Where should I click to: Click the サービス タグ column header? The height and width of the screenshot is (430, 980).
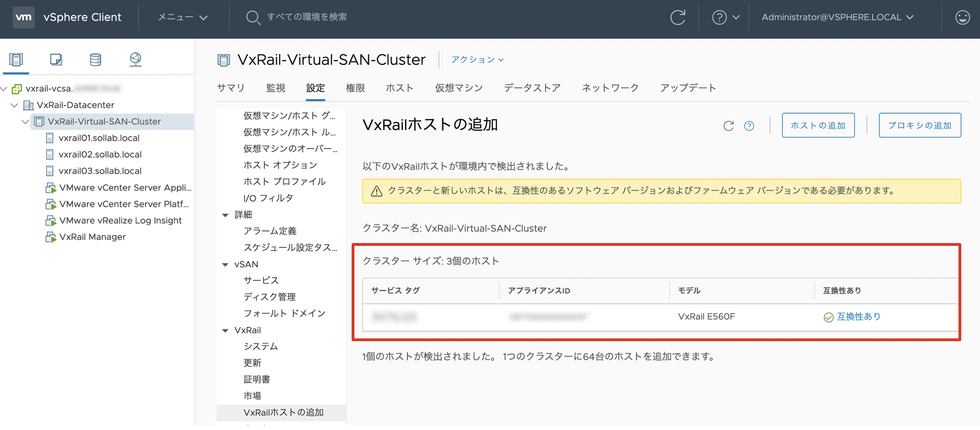[396, 291]
